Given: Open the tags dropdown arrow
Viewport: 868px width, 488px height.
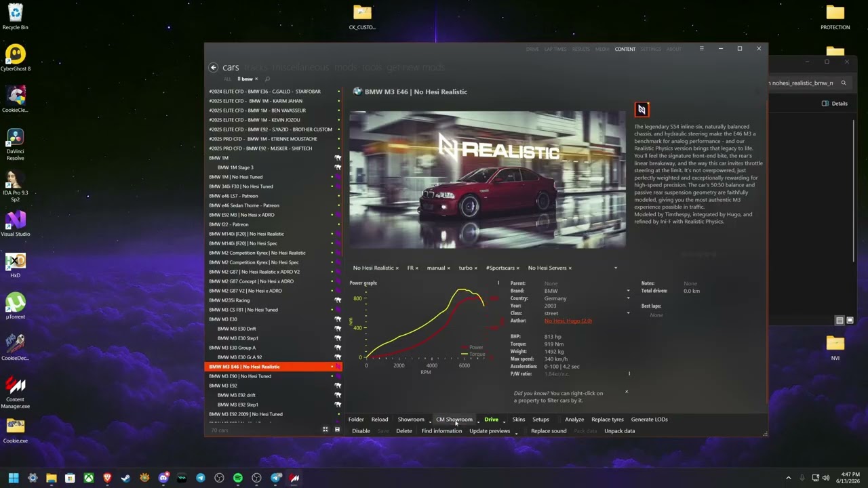Looking at the screenshot, I should point(616,268).
